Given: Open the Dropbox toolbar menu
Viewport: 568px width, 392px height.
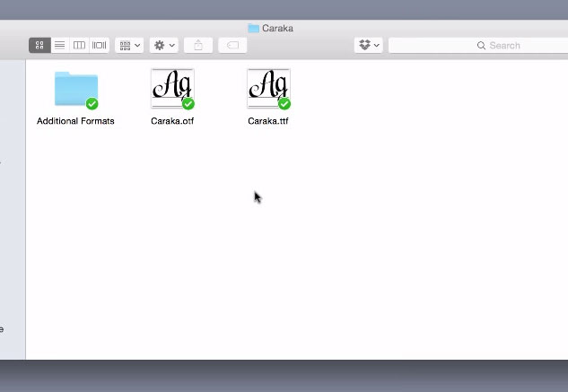Looking at the screenshot, I should tap(369, 45).
